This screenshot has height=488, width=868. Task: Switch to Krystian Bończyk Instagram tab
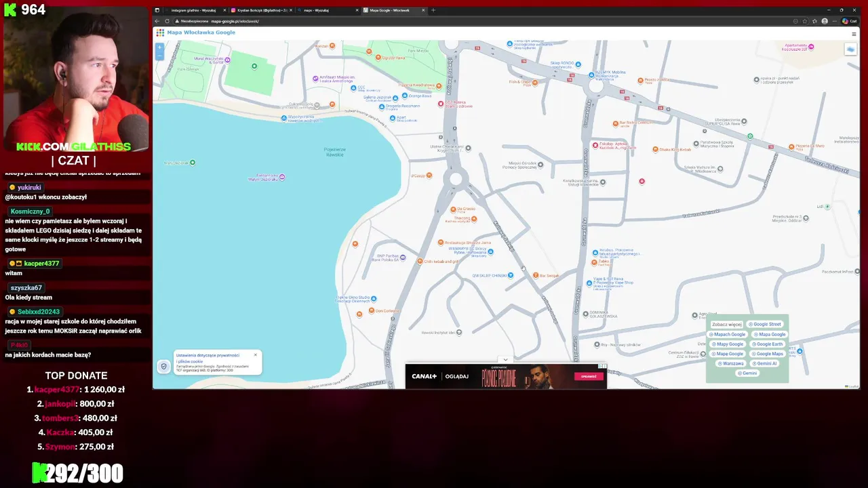262,10
